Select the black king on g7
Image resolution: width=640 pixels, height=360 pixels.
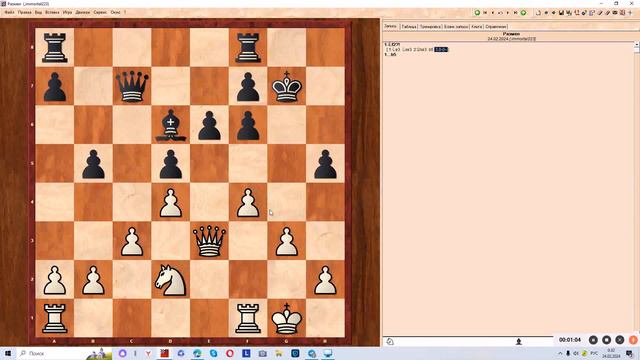(287, 86)
